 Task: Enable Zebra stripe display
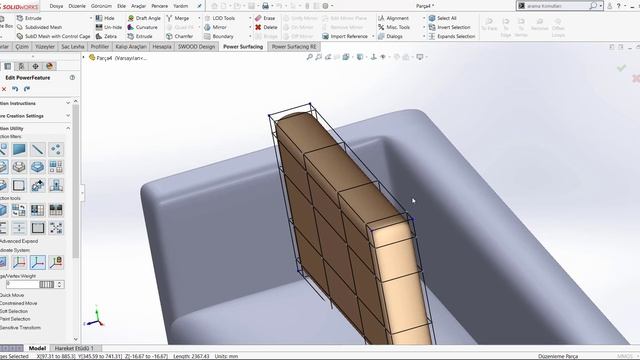point(106,36)
